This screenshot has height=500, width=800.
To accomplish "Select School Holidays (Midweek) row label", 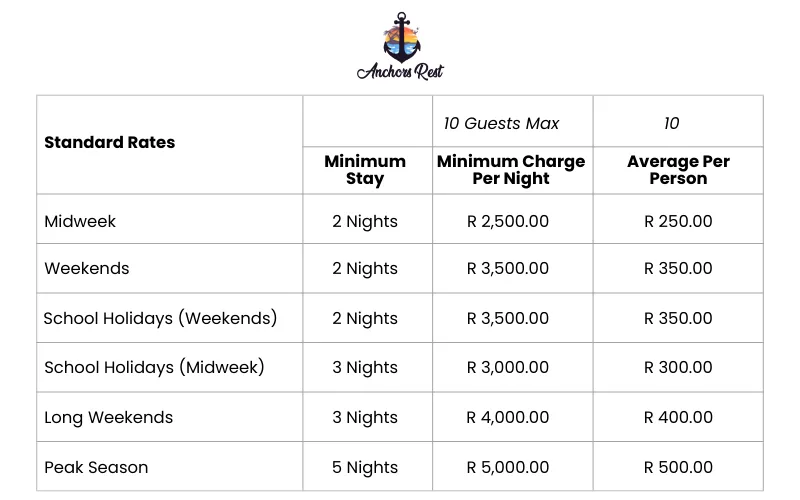I will tap(154, 367).
